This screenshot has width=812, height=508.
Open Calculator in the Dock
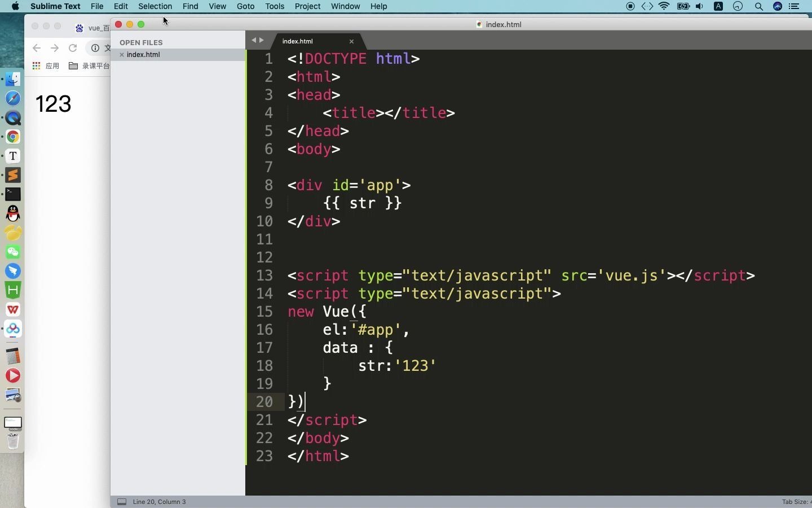point(13,356)
